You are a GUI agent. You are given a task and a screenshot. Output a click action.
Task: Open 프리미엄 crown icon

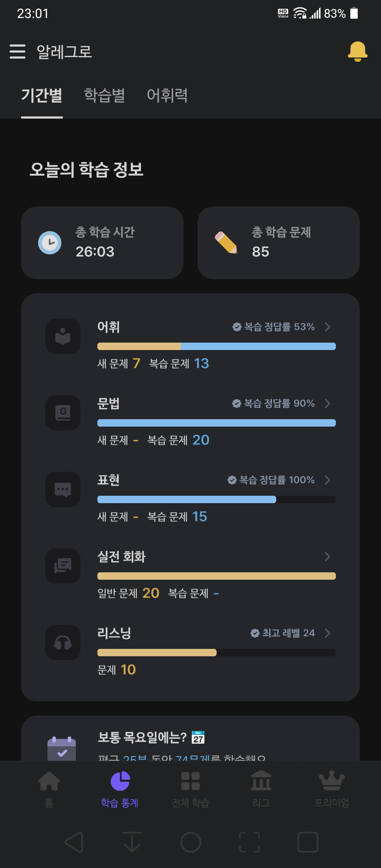click(x=332, y=780)
